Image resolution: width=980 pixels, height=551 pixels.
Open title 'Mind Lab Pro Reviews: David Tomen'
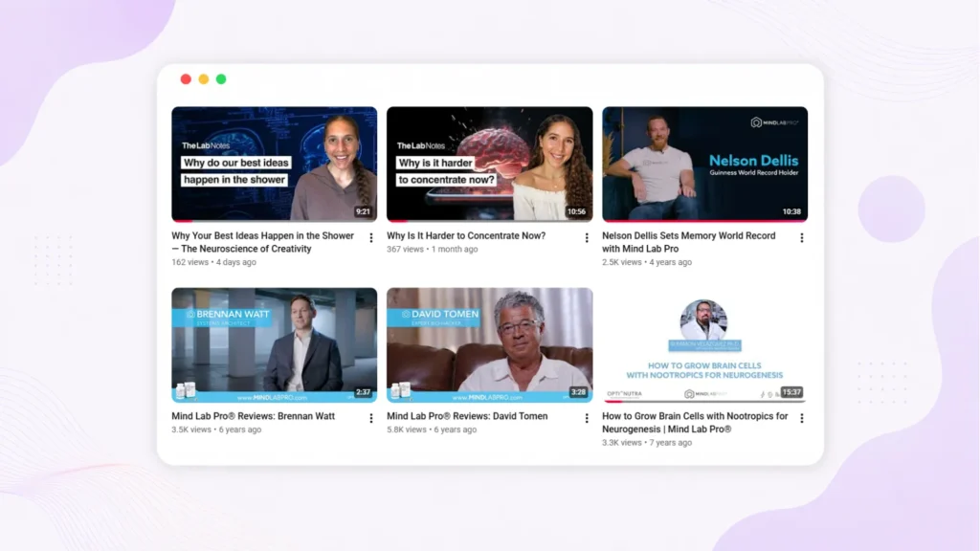click(467, 416)
